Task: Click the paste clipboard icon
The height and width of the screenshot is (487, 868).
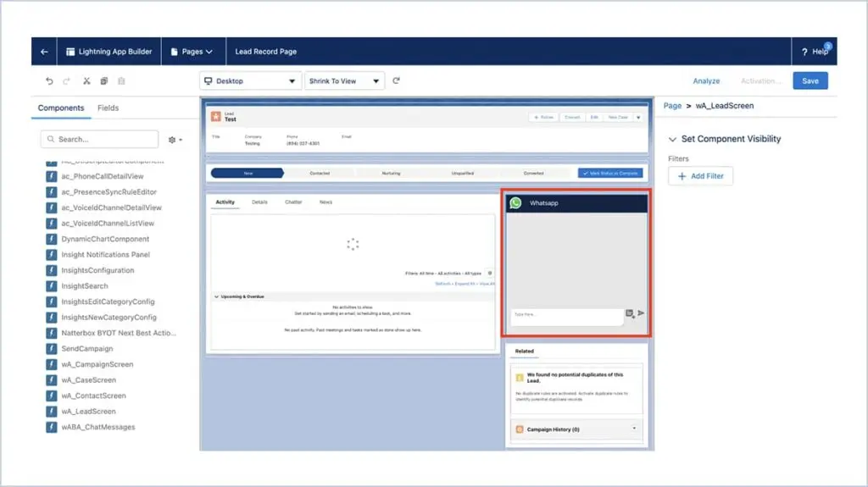Action: pos(121,80)
